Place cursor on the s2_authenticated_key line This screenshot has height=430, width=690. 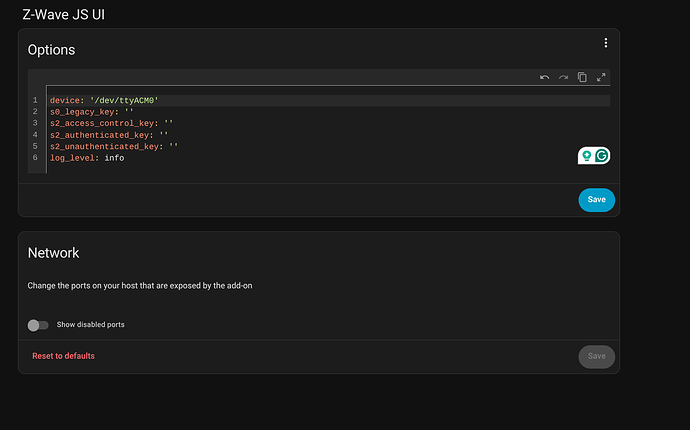(109, 135)
